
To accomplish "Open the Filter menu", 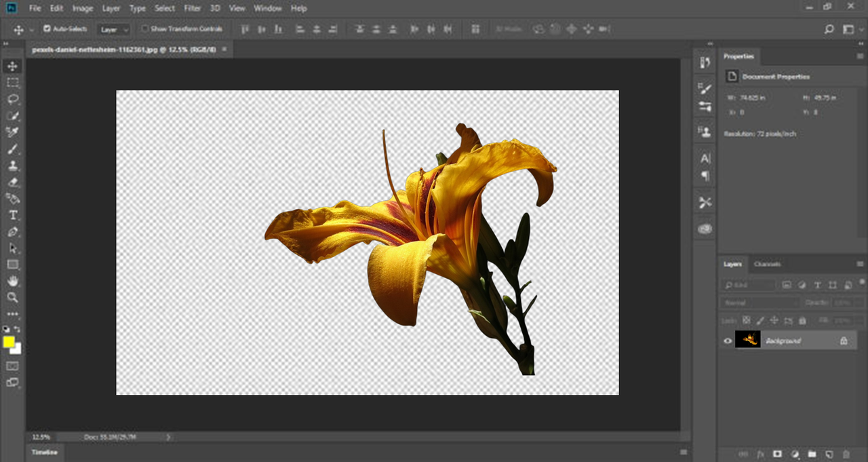I will (193, 9).
